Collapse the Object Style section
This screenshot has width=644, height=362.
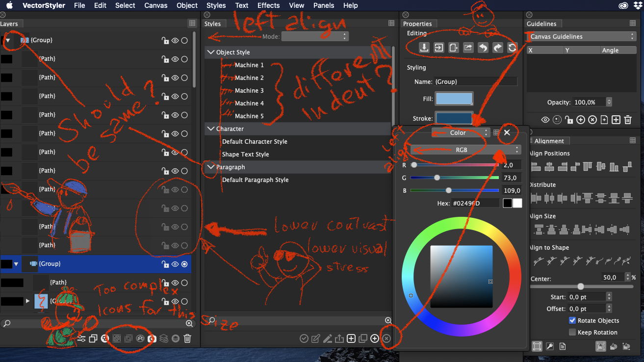[211, 52]
